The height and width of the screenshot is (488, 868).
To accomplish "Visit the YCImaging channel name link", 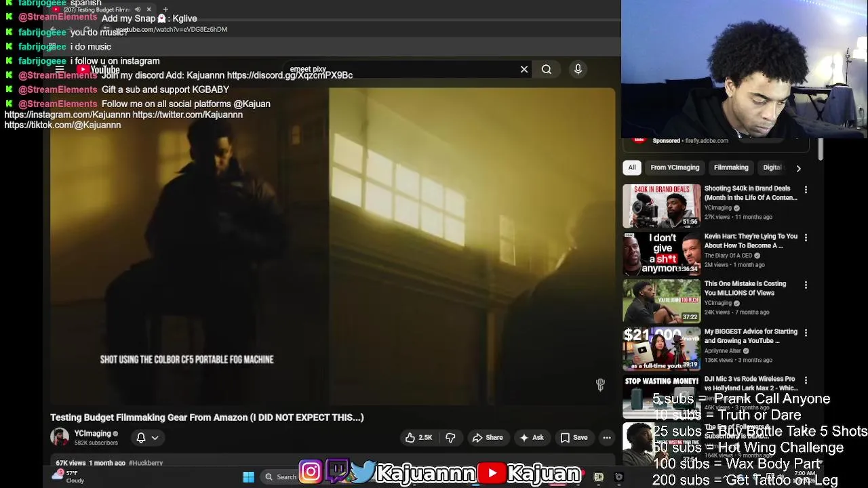I will (92, 434).
